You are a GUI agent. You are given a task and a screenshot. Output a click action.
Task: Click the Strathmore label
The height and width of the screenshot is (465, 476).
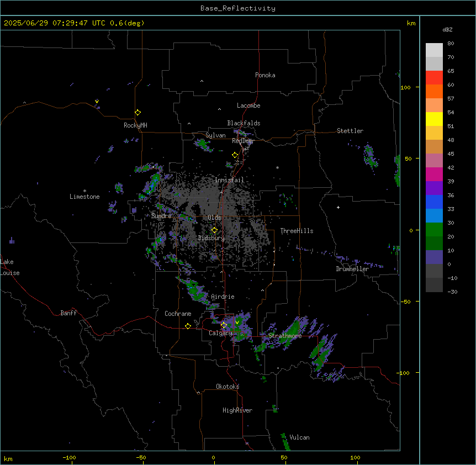pyautogui.click(x=285, y=336)
